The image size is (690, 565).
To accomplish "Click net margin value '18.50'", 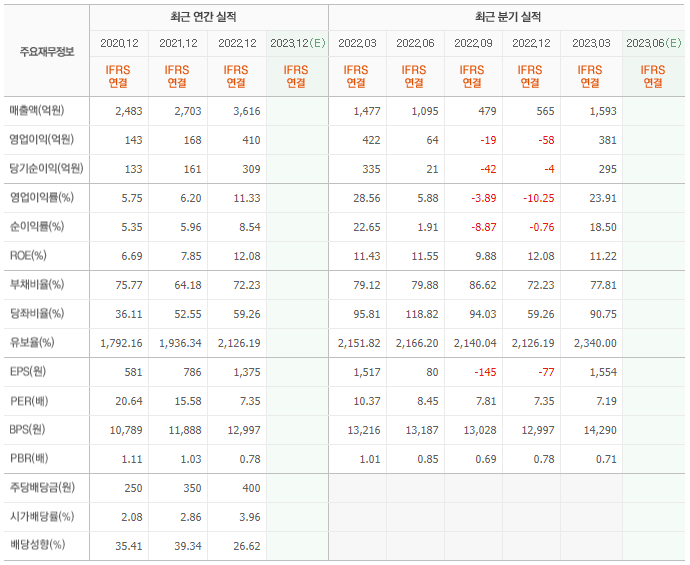I will (603, 227).
